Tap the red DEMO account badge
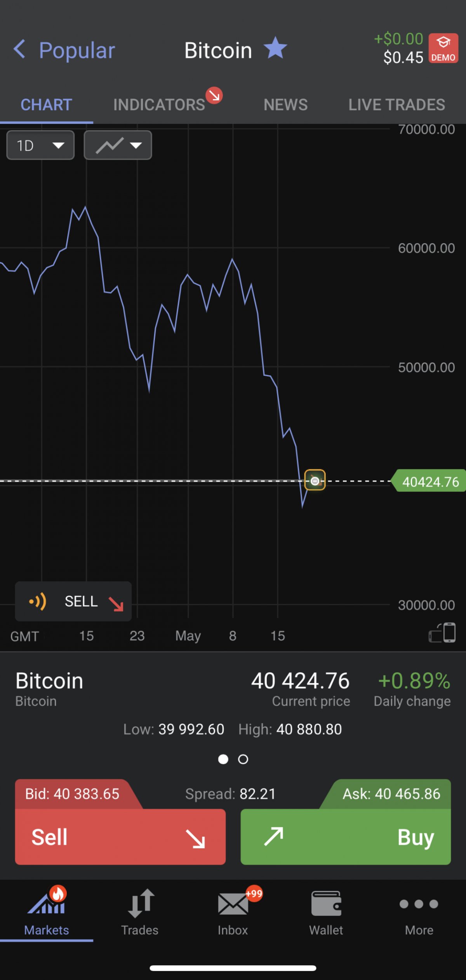Viewport: 466px width, 980px height. tap(443, 49)
